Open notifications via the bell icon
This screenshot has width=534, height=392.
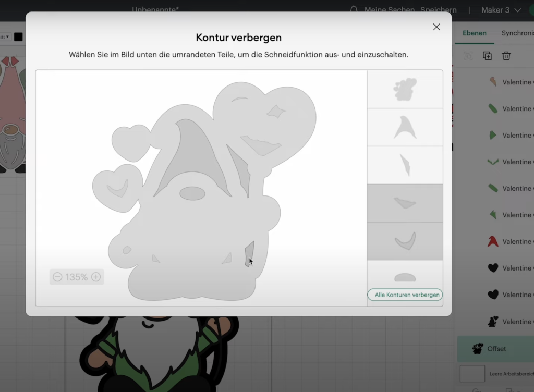354,10
